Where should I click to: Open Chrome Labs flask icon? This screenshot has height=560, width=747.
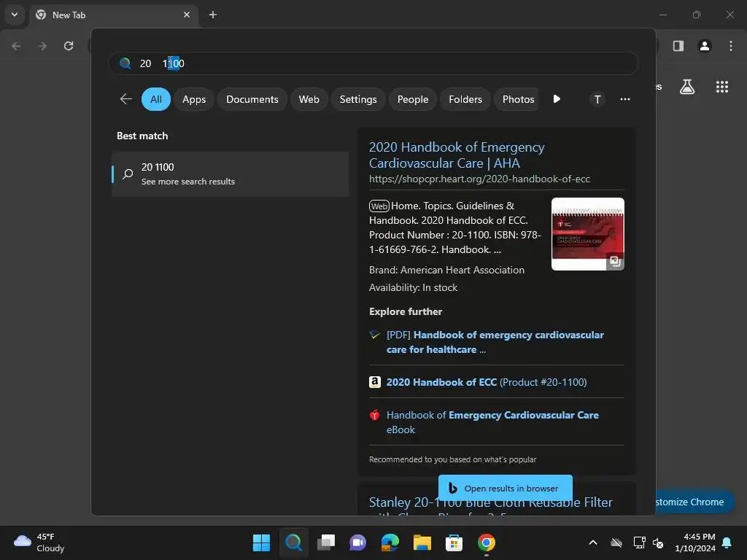(x=687, y=87)
